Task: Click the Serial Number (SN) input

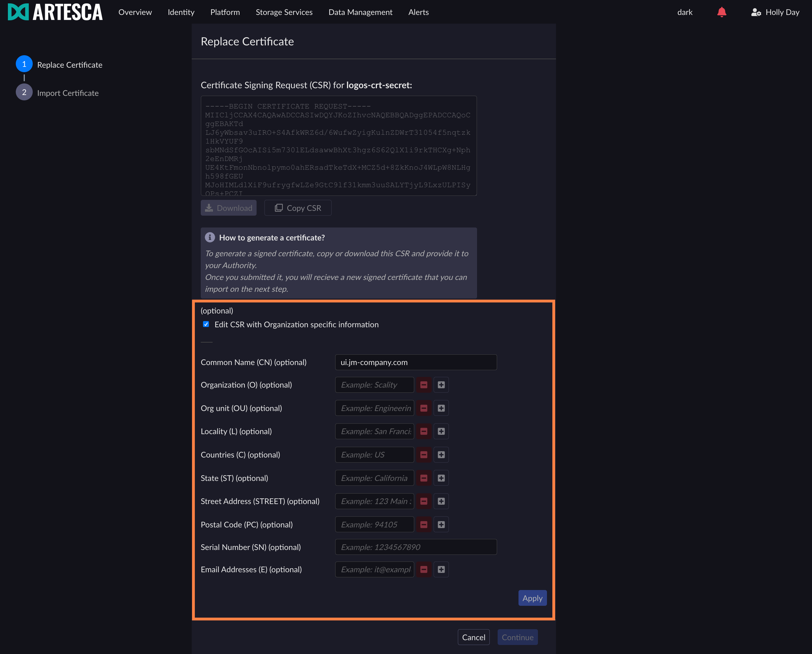Action: pyautogui.click(x=416, y=547)
